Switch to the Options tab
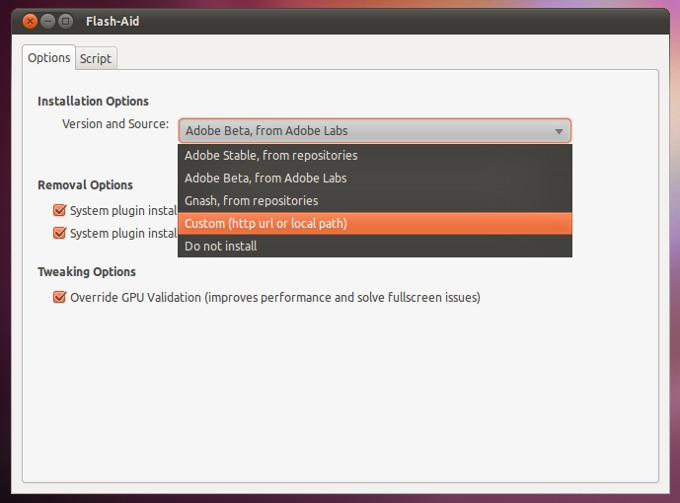 [x=49, y=58]
